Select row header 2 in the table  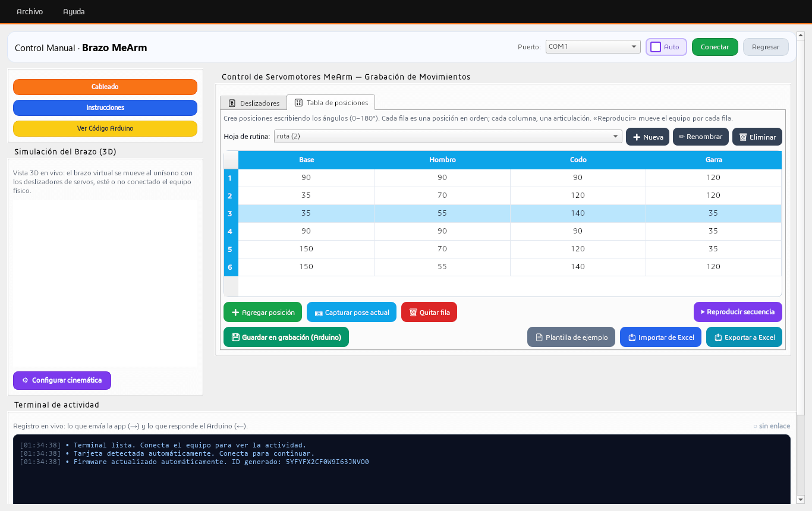click(231, 195)
